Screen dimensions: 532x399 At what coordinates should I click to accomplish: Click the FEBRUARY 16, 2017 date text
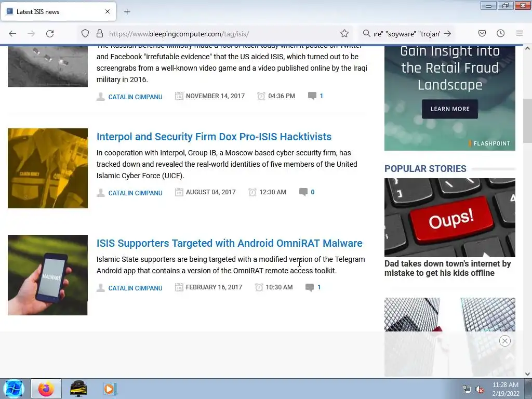coord(214,287)
